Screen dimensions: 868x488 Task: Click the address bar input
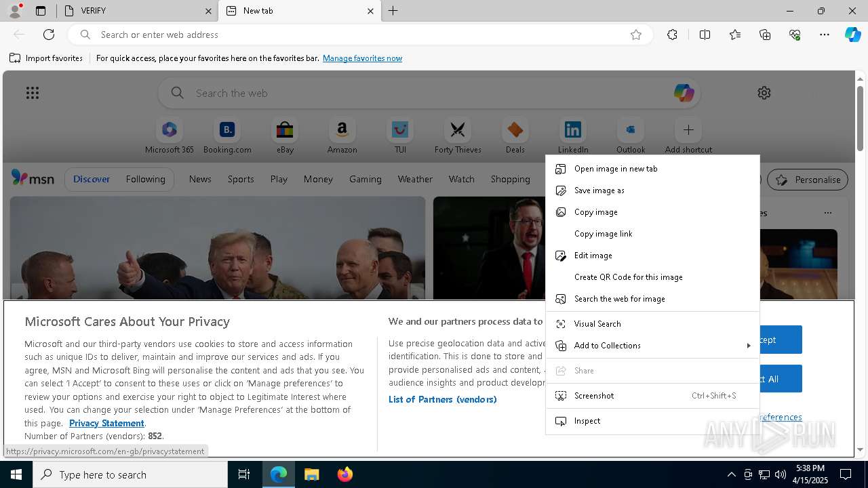point(359,35)
